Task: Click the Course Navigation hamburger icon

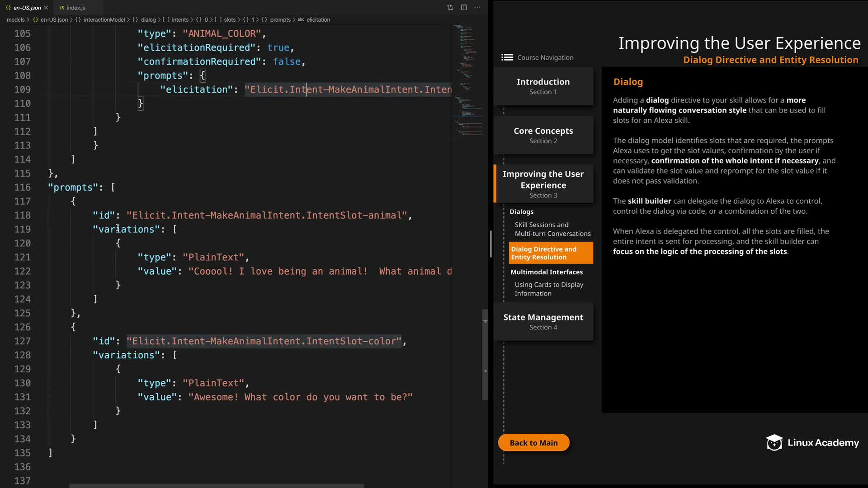Action: coord(507,57)
